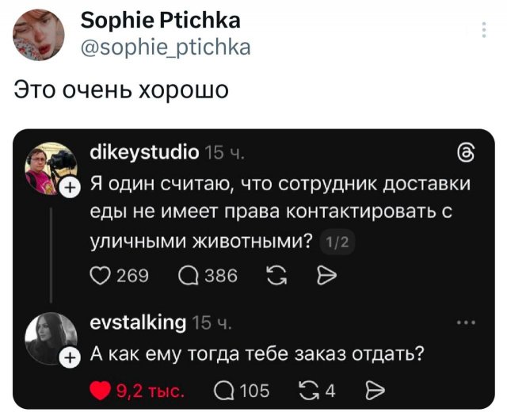Share dikeystudio's post via send icon
The width and height of the screenshot is (507, 420).
tap(326, 275)
